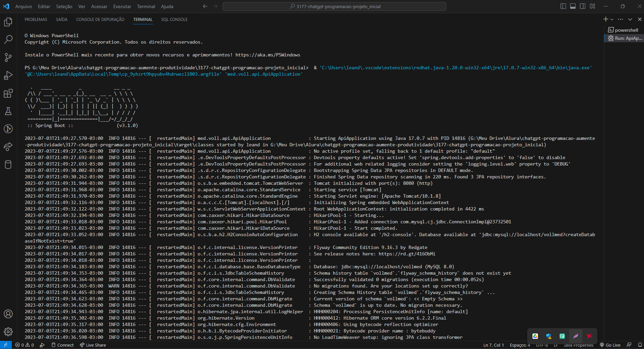Viewport: 644px width, 349px height.
Task: Click Connect in the status bar
Action: 63,345
